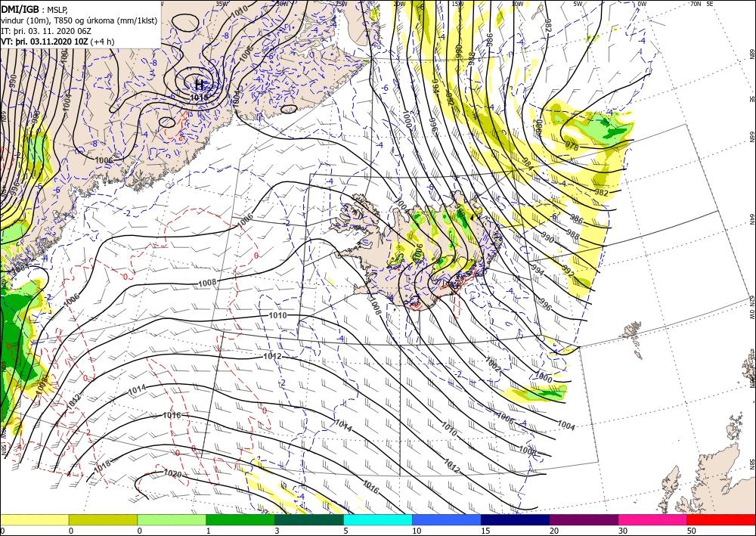Image resolution: width=756 pixels, height=536 pixels.
Task: Click the legend value '50'
Action: pyautogui.click(x=692, y=531)
